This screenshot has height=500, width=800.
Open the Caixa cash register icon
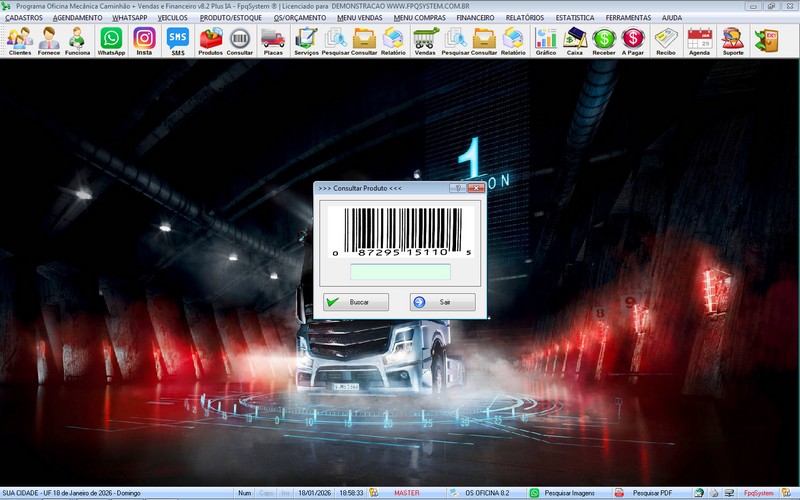tap(574, 40)
